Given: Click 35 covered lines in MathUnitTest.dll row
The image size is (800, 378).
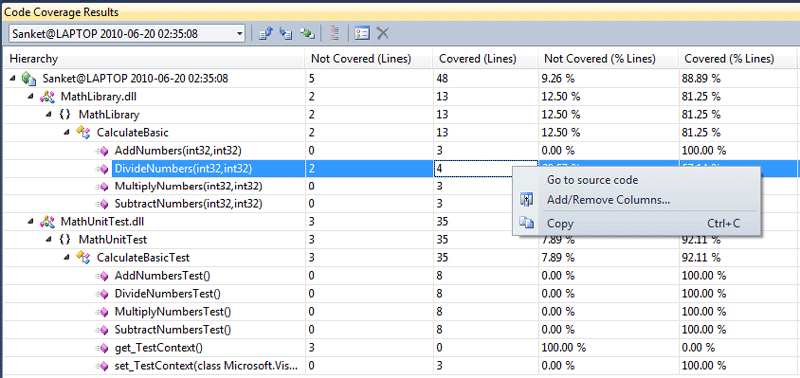Looking at the screenshot, I should [442, 222].
